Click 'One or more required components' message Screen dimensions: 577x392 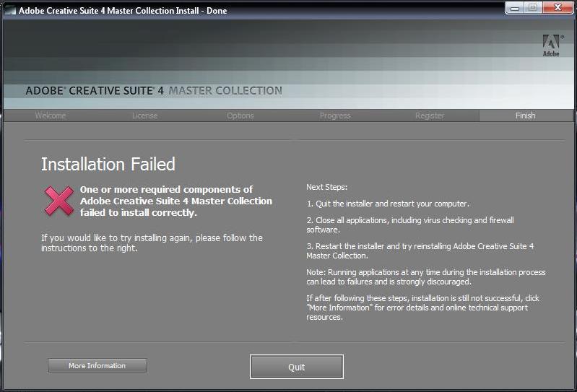tap(176, 201)
